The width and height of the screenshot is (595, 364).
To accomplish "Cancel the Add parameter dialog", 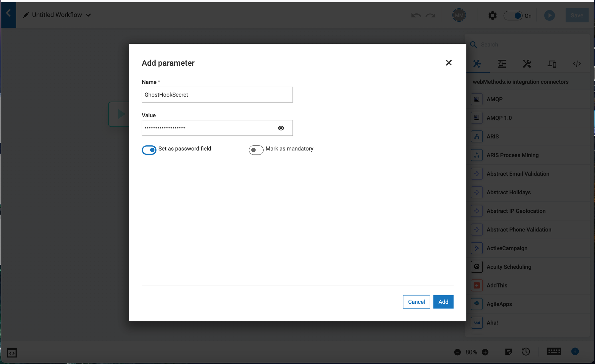I will 416,302.
